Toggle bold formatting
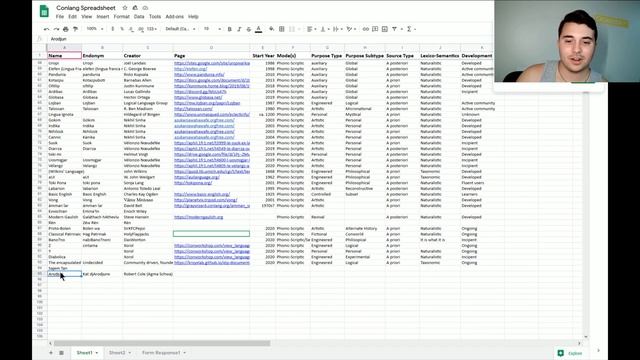Screen dimensions: 640x360 click(229, 29)
